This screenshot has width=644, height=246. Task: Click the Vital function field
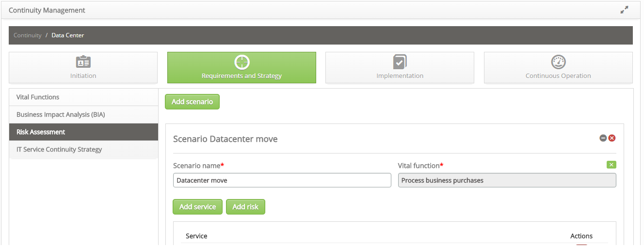click(x=507, y=180)
